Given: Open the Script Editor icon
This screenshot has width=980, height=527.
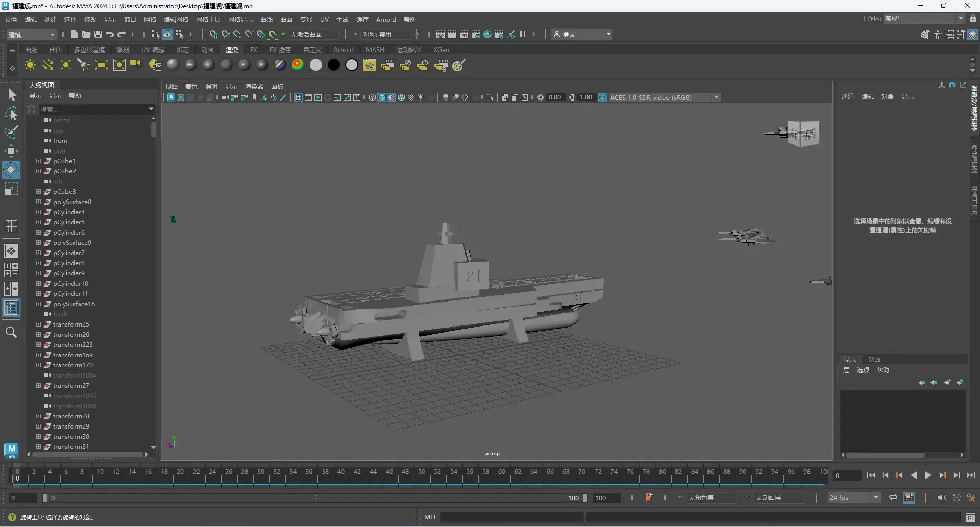Looking at the screenshot, I should [x=971, y=517].
